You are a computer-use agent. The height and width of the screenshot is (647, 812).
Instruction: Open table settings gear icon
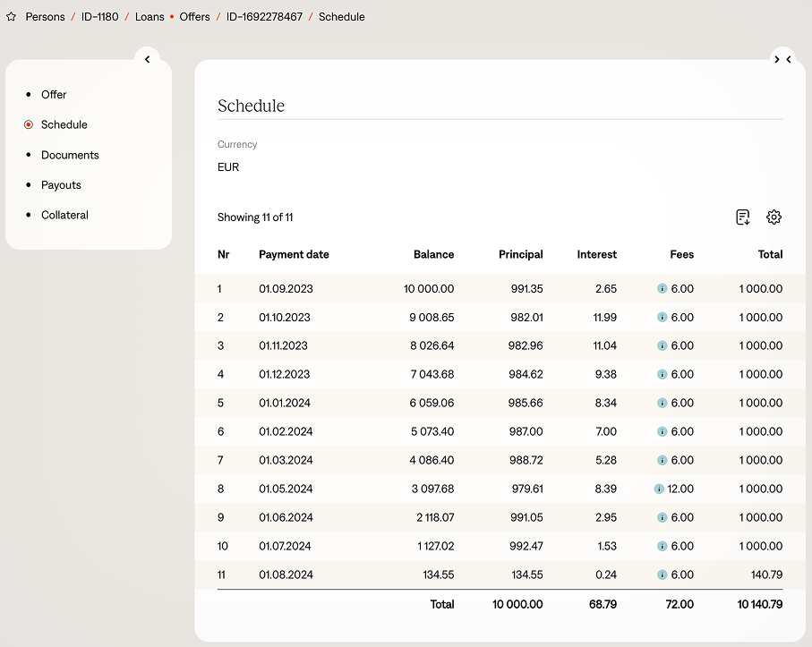click(x=774, y=217)
